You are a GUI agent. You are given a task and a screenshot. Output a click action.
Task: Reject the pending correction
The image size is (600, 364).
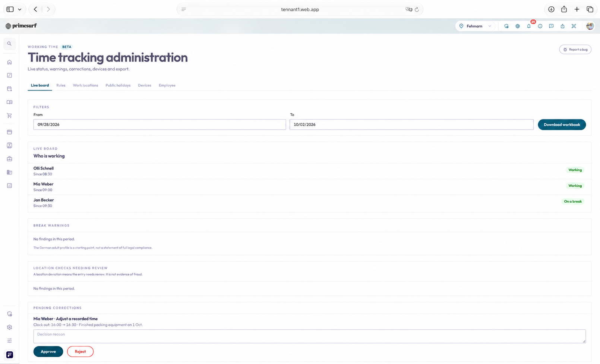click(80, 351)
